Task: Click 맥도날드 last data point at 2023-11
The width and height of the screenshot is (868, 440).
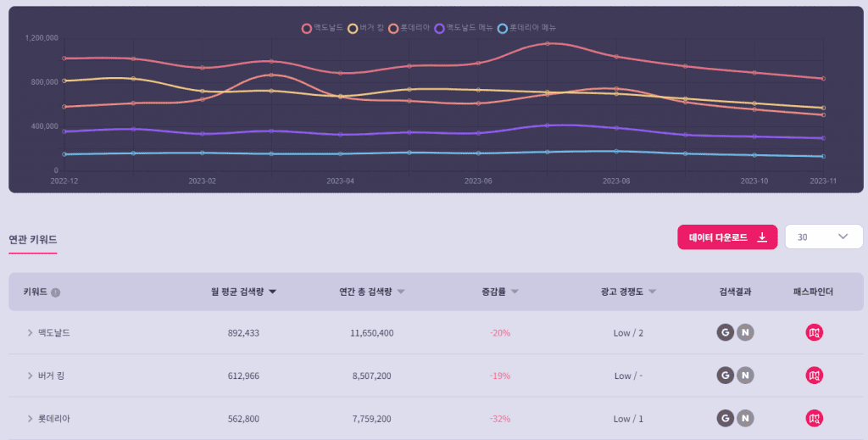Action: pyautogui.click(x=823, y=79)
